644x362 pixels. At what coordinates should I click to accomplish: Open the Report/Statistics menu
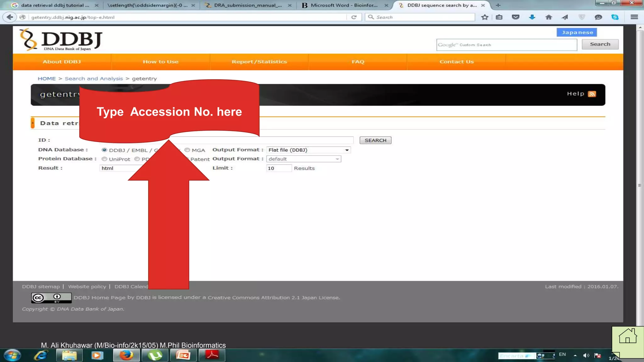pos(259,62)
